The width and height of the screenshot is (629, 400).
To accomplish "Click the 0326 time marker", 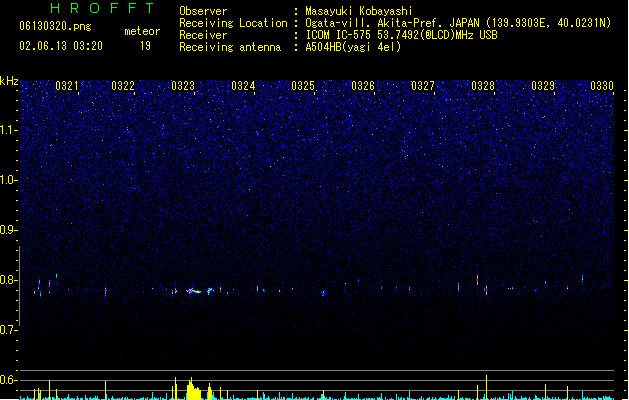I will point(363,86).
